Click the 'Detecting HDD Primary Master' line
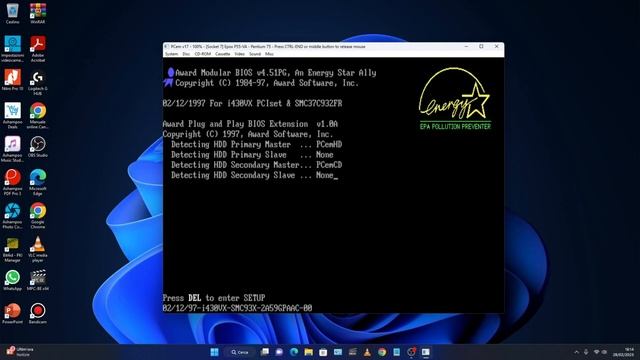 [256, 144]
